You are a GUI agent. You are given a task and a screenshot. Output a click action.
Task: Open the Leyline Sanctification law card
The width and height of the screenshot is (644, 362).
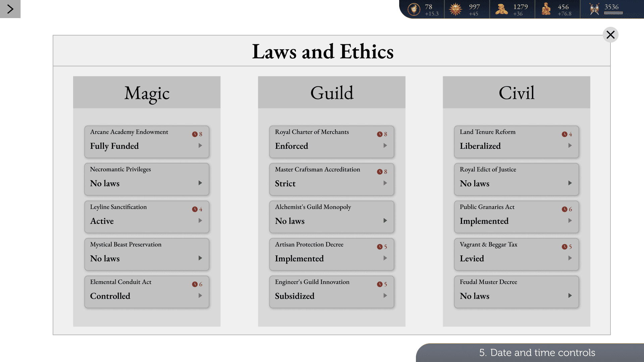147,217
